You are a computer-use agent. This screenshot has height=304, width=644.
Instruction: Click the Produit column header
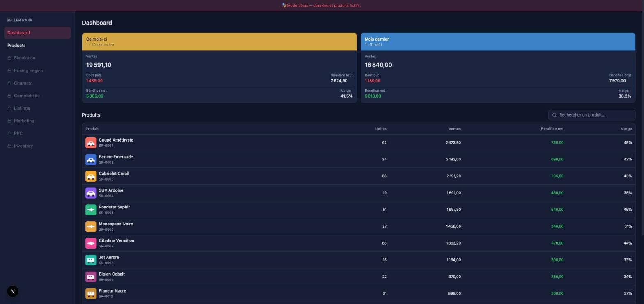click(x=92, y=129)
